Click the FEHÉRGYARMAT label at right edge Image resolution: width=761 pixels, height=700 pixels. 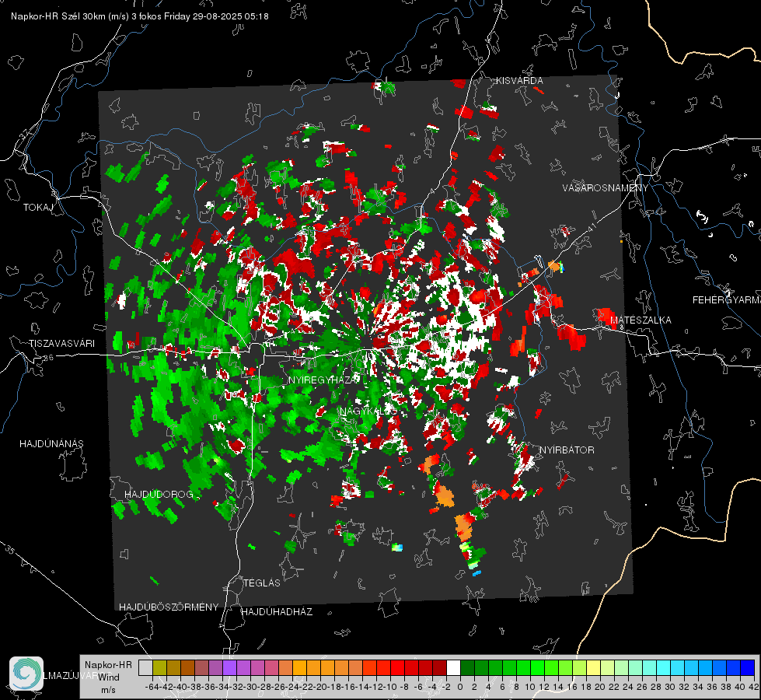(x=726, y=300)
